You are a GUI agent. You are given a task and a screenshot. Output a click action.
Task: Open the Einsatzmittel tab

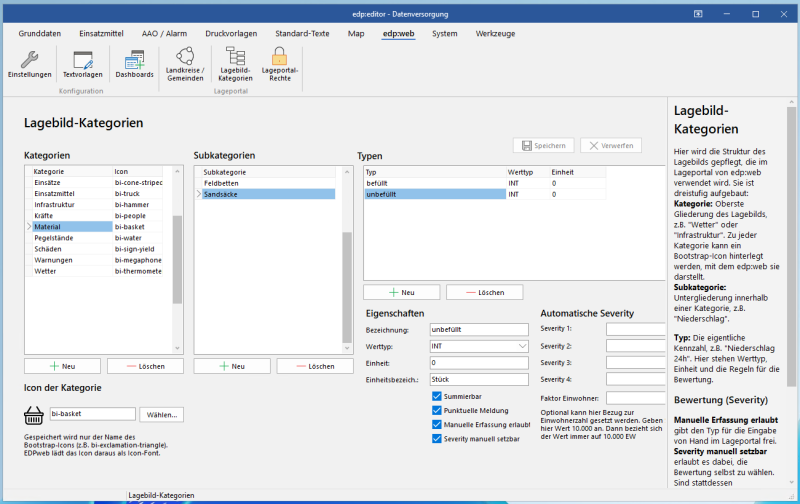pos(101,34)
